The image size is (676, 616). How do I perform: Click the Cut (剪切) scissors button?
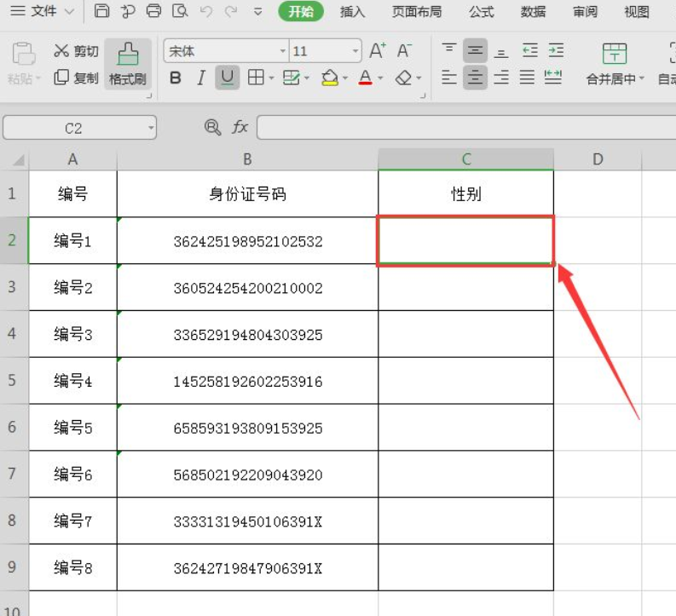pos(77,51)
